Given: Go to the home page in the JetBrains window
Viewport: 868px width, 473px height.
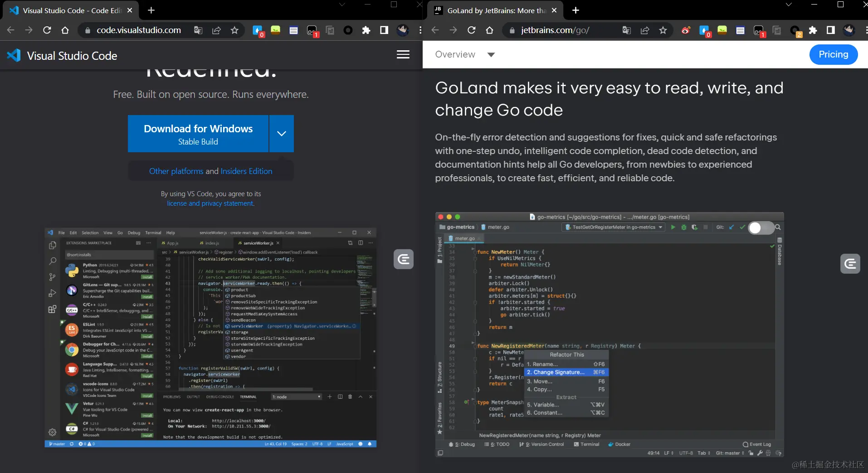Looking at the screenshot, I should coord(489,30).
